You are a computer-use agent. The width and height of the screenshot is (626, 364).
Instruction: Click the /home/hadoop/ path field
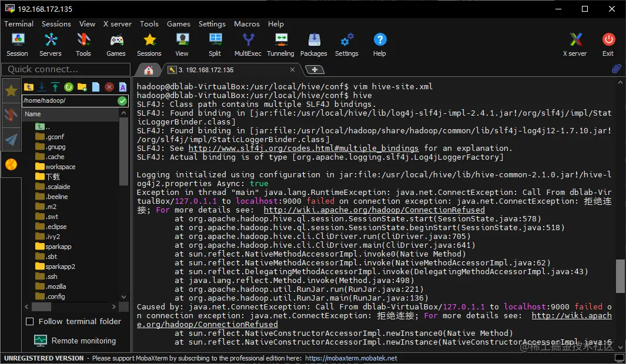[69, 100]
